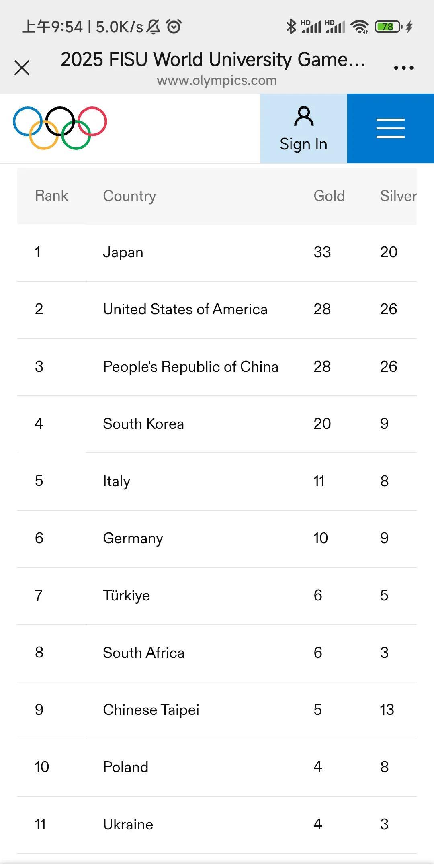The width and height of the screenshot is (434, 868).
Task: Tap the Wi-Fi status icon
Action: [x=360, y=27]
